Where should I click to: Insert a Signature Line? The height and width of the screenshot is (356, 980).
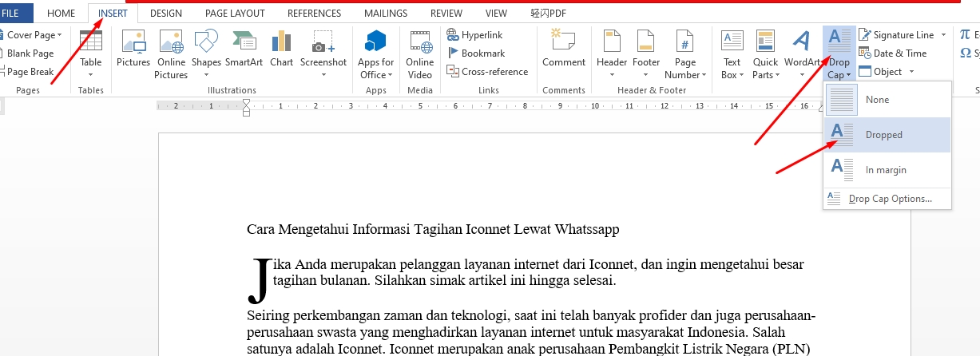tap(896, 35)
